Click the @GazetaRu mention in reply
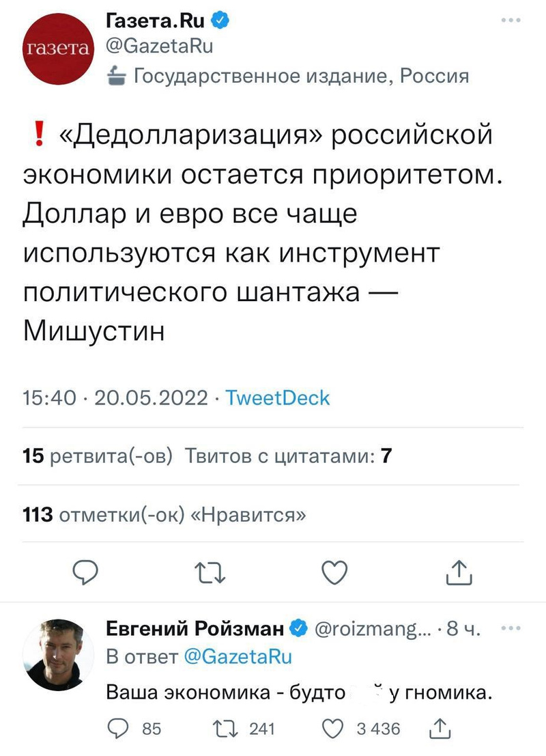The height and width of the screenshot is (756, 546). (x=238, y=657)
